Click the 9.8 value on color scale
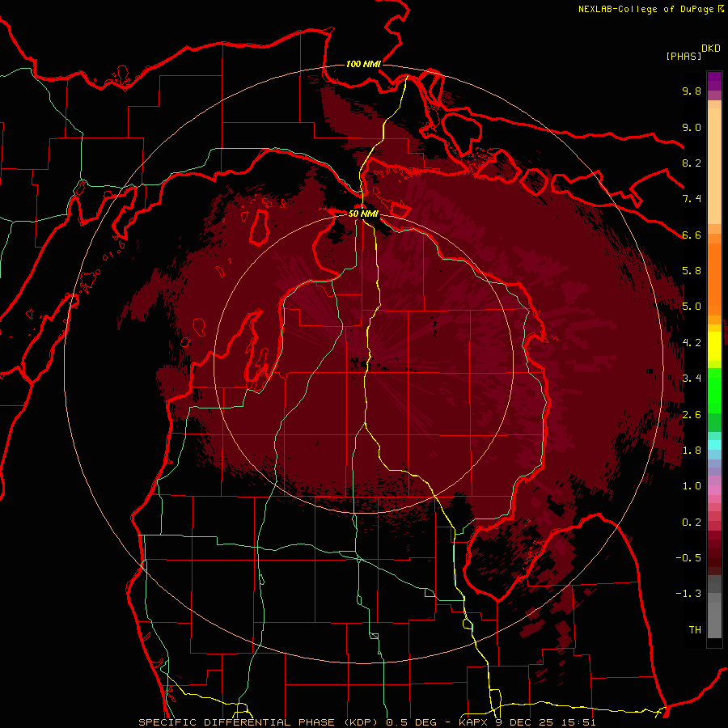This screenshot has height=728, width=728. [692, 91]
